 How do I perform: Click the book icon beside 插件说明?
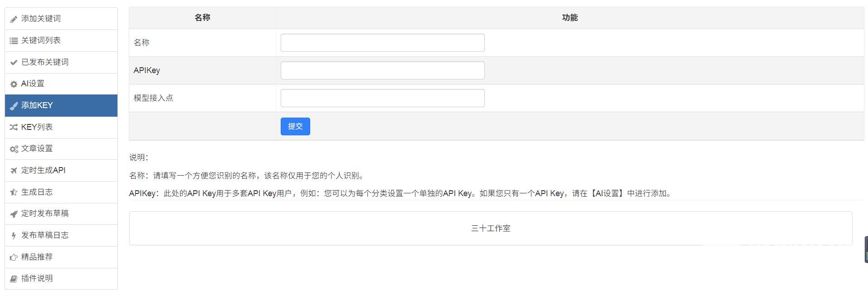pos(14,279)
